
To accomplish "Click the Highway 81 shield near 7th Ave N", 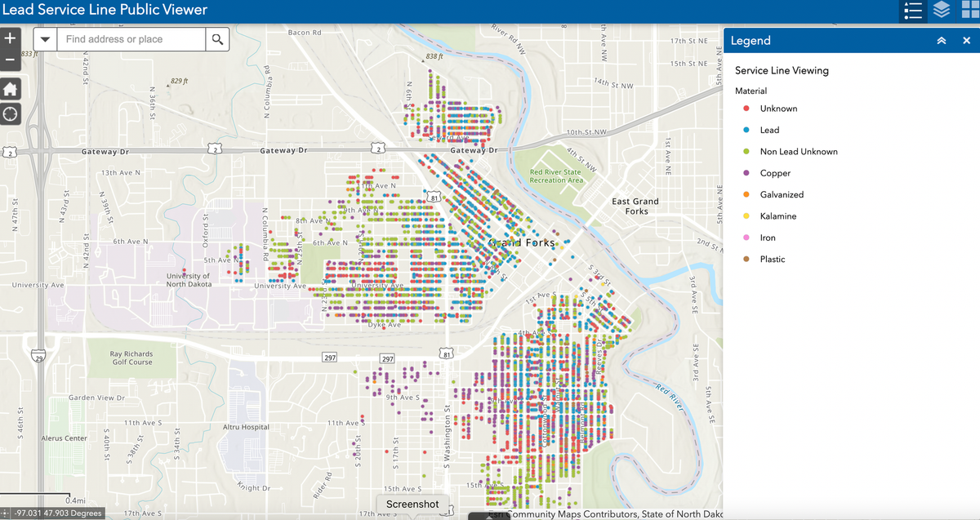I will tap(435, 197).
